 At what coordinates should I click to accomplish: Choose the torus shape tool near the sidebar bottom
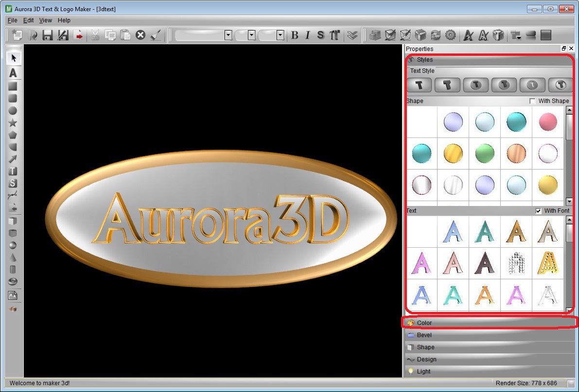point(14,280)
